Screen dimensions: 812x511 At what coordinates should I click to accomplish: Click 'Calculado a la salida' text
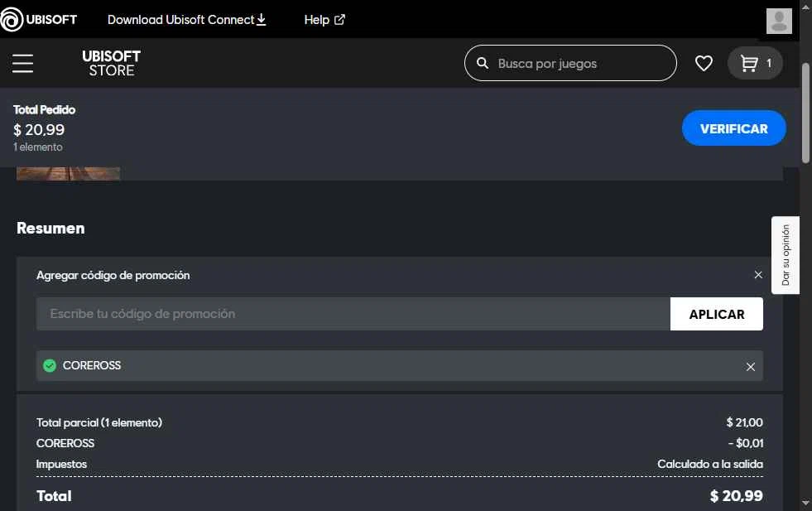click(710, 464)
